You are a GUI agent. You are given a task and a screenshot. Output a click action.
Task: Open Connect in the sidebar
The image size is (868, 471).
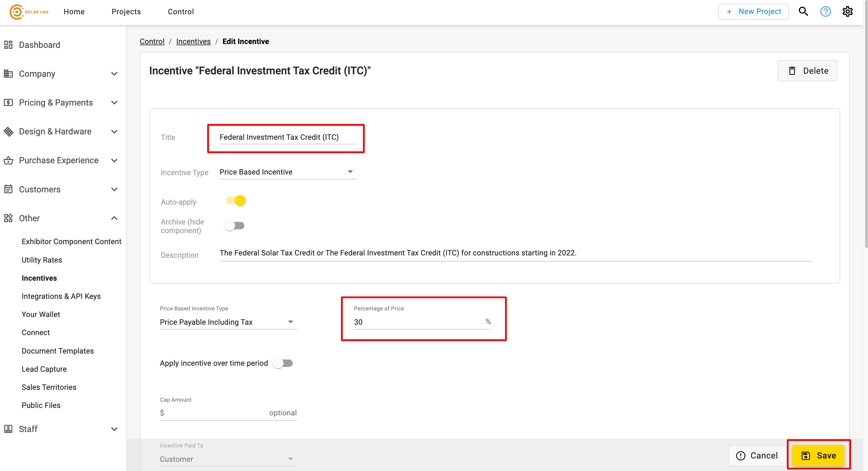click(36, 332)
